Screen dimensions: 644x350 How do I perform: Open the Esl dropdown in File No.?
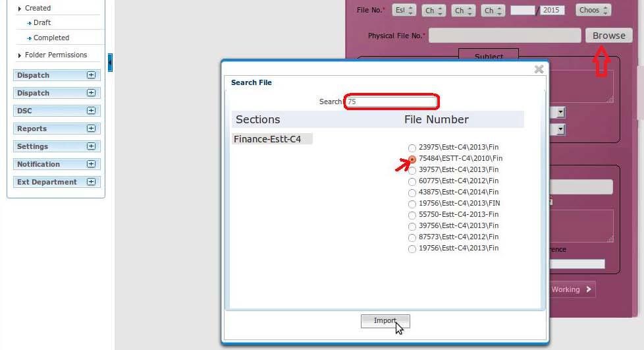(404, 11)
